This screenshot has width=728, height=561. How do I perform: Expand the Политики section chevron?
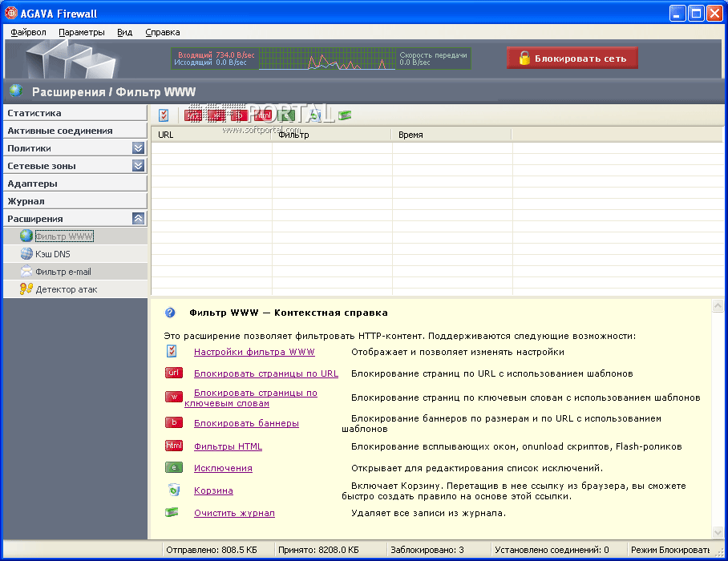tap(138, 148)
